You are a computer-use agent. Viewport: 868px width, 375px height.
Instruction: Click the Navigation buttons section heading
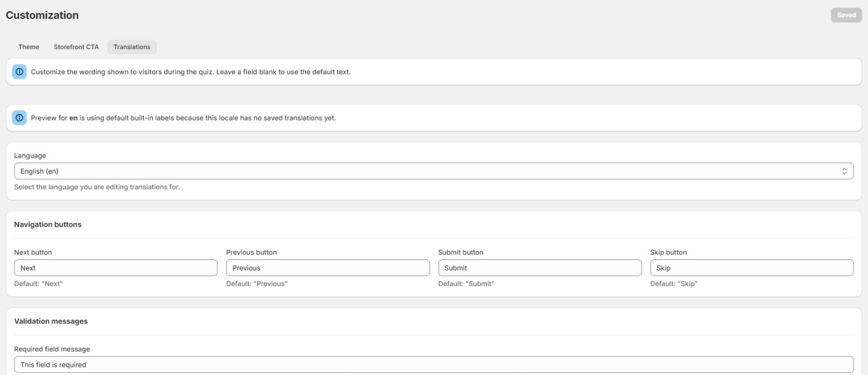pyautogui.click(x=48, y=225)
